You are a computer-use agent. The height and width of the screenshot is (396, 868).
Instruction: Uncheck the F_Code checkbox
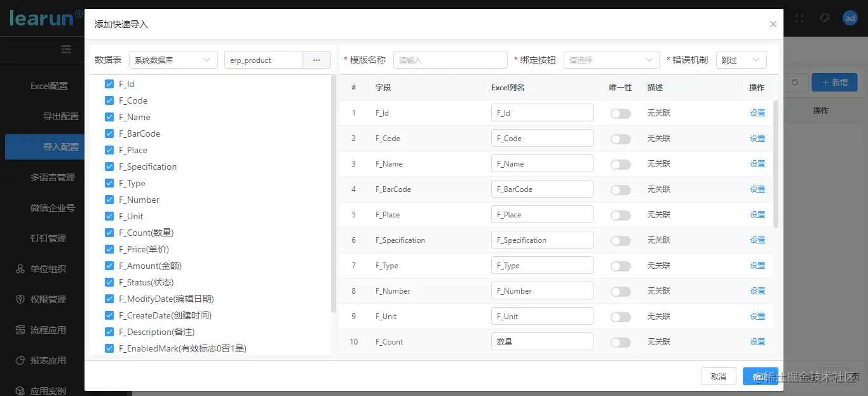point(109,100)
